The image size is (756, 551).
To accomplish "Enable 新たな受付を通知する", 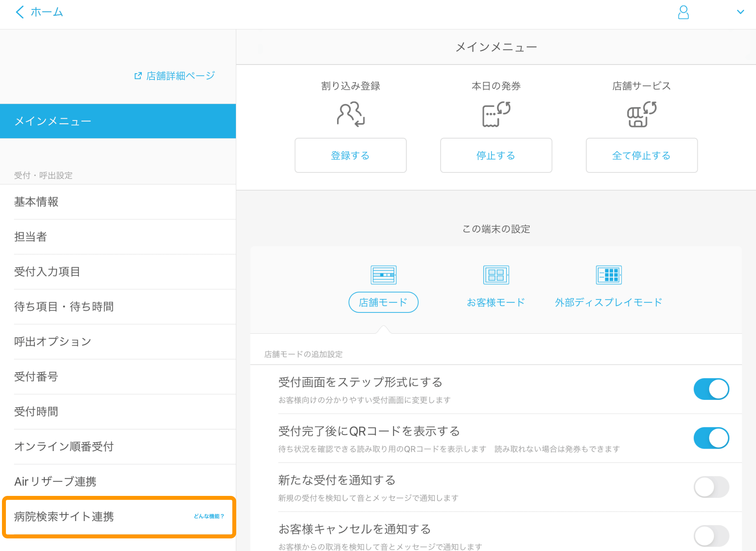I will (711, 487).
